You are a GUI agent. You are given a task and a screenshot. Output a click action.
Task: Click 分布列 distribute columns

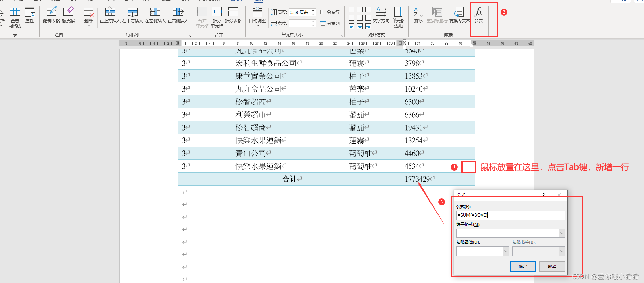point(330,23)
